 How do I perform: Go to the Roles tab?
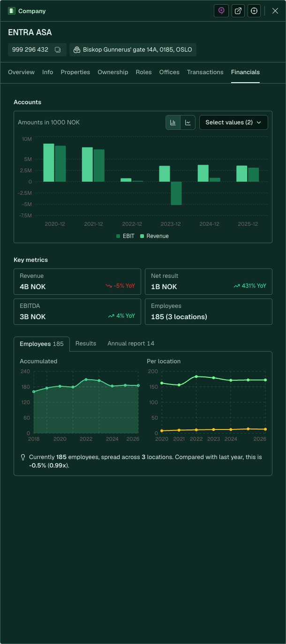(x=143, y=72)
